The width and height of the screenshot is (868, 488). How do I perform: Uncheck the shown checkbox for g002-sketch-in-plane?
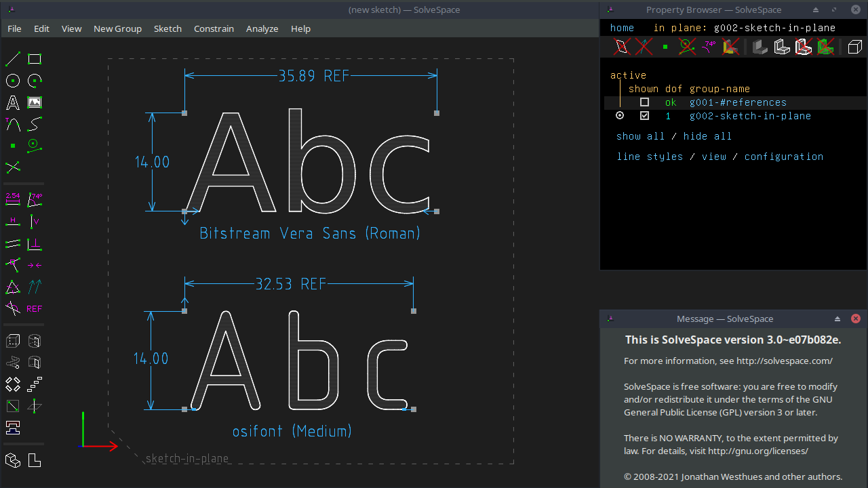[644, 115]
